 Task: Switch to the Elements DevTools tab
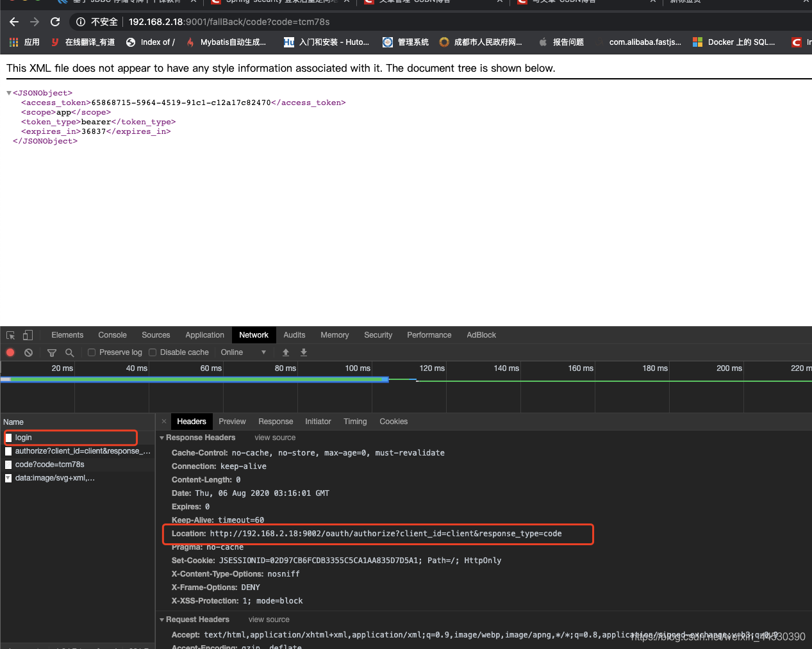point(67,335)
